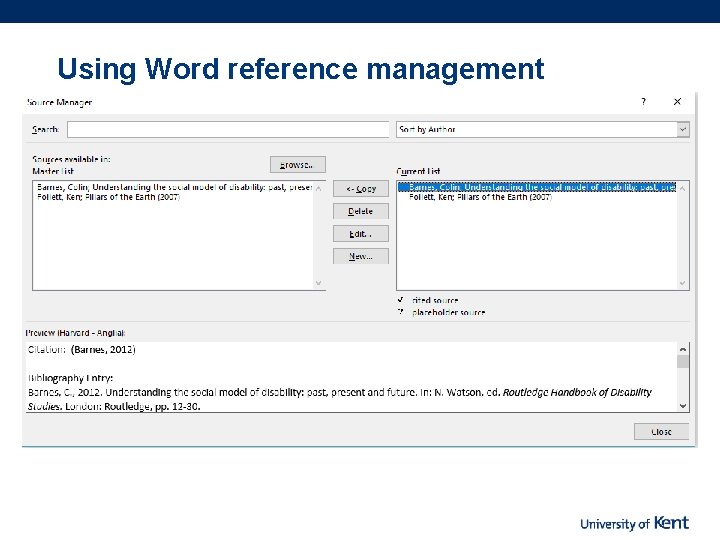Select Barnes, Colin entry in Master List
The height and width of the screenshot is (540, 720).
coord(174,187)
